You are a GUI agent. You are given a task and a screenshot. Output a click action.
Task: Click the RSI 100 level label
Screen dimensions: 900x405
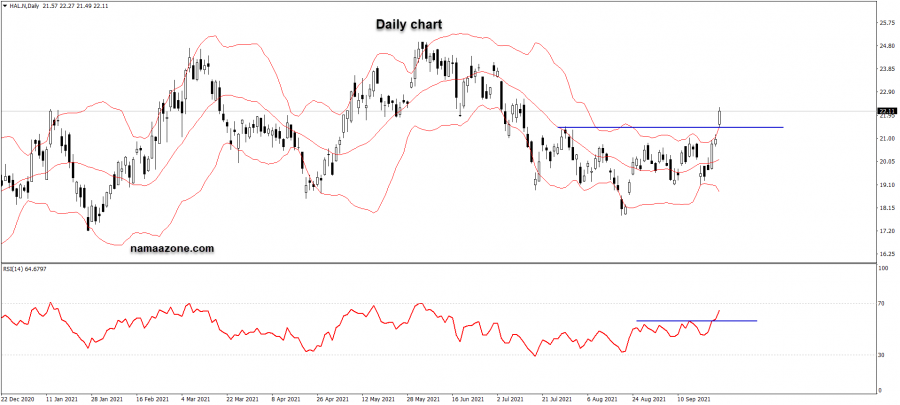(883, 269)
